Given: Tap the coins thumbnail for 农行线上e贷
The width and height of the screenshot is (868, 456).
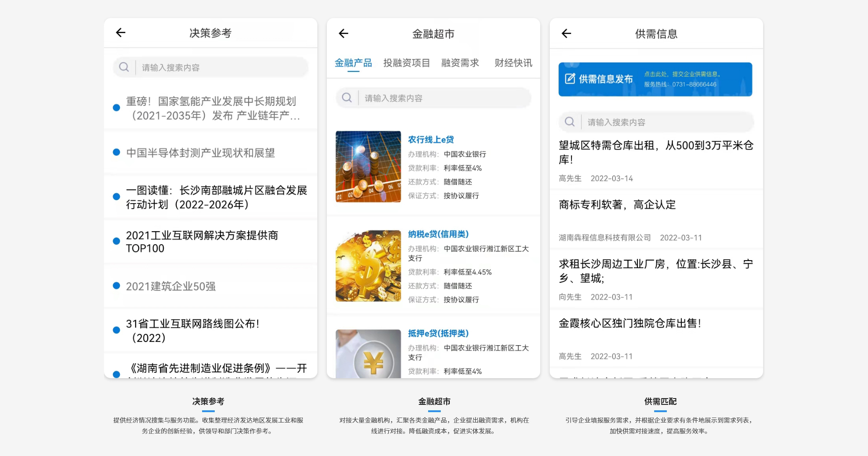Looking at the screenshot, I should coord(368,166).
